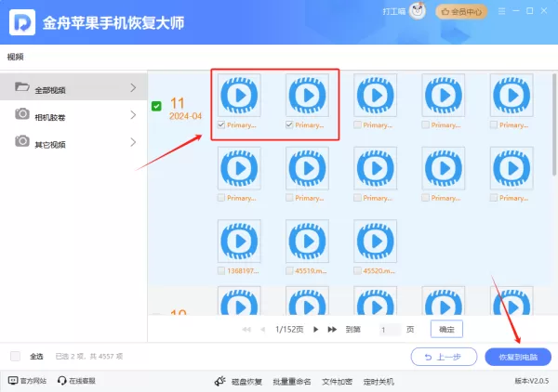Viewport: 558px width, 392px height.
Task: Click 恢复到电脑 to recover to computer
Action: [x=518, y=357]
